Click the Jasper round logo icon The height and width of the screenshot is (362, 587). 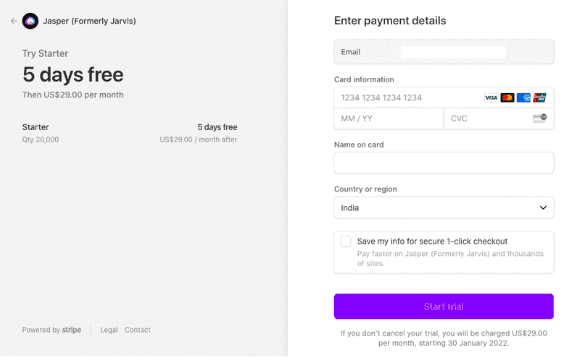pyautogui.click(x=30, y=21)
